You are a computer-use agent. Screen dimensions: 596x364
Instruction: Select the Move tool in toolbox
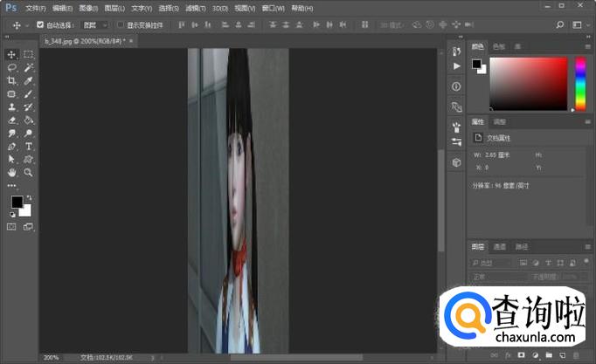click(11, 54)
